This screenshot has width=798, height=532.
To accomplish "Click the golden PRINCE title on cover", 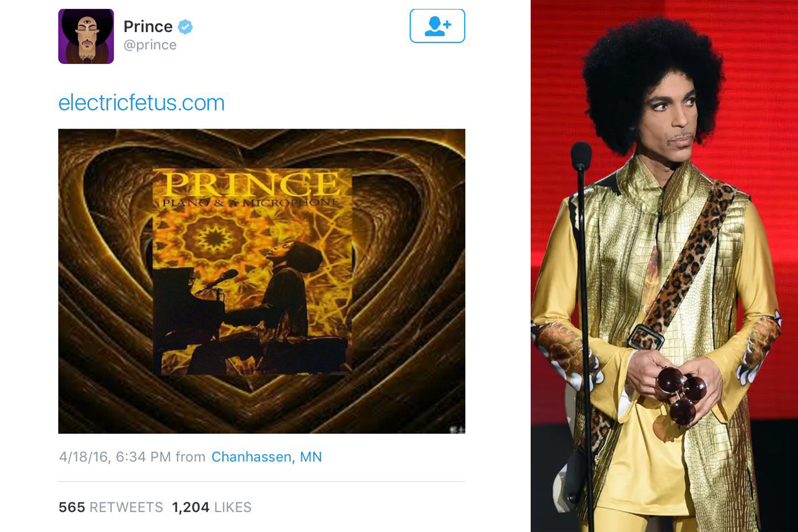I will click(252, 184).
